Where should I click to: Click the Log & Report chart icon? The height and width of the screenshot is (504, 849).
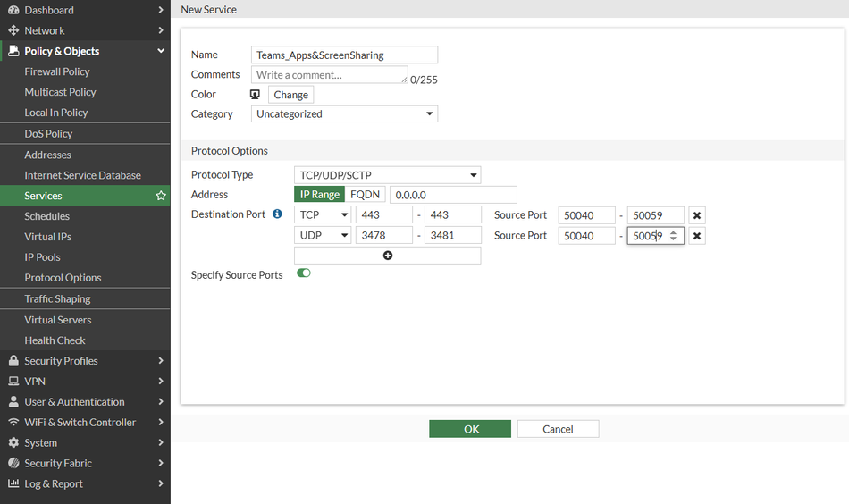pos(13,483)
